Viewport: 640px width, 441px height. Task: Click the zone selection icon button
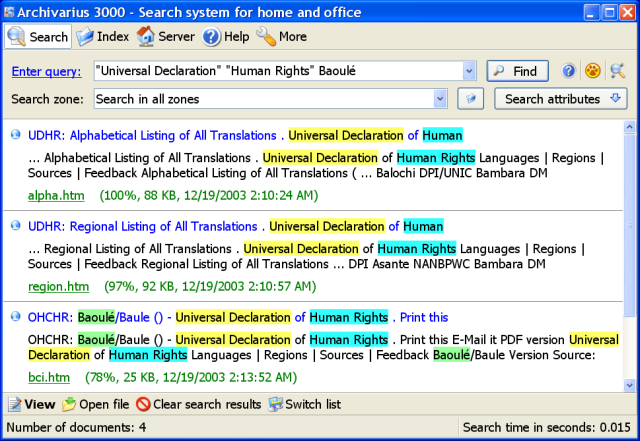(471, 99)
